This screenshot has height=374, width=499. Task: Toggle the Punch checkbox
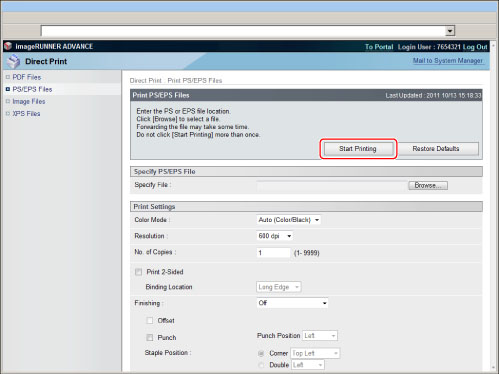(x=150, y=338)
